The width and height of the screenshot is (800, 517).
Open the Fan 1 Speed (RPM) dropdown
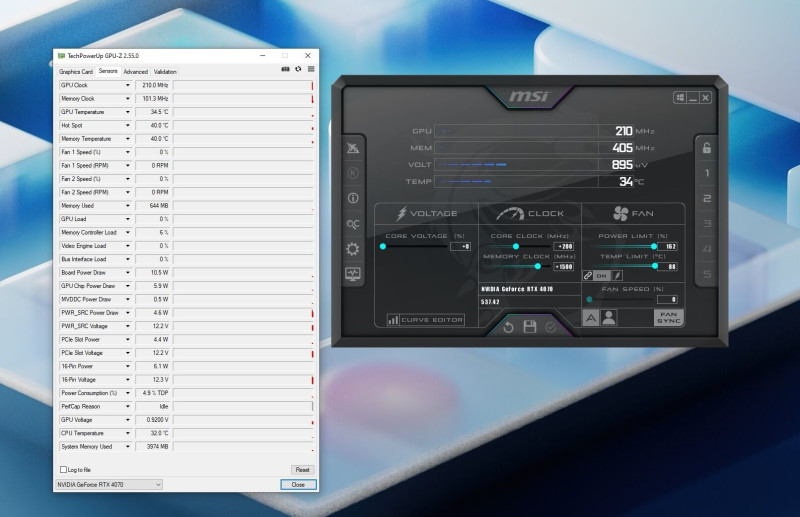128,165
